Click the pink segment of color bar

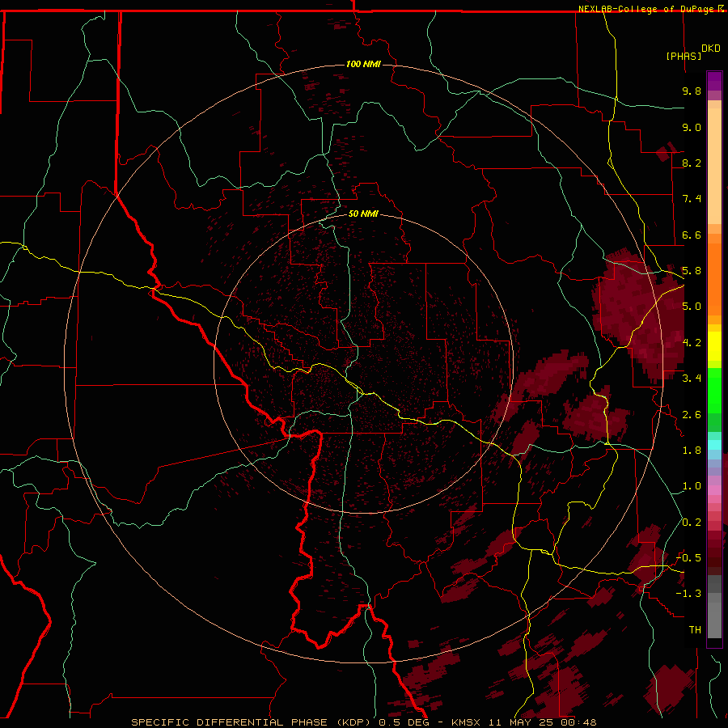coord(714,490)
